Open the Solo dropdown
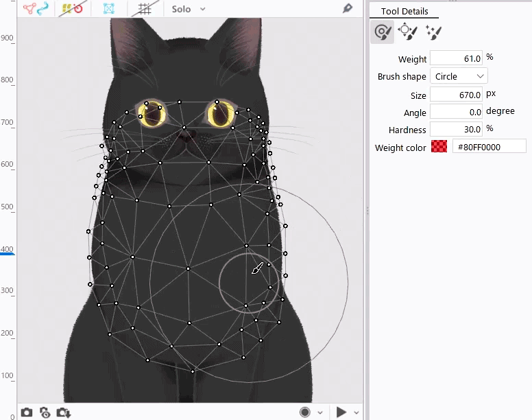532x420 pixels. coord(189,9)
